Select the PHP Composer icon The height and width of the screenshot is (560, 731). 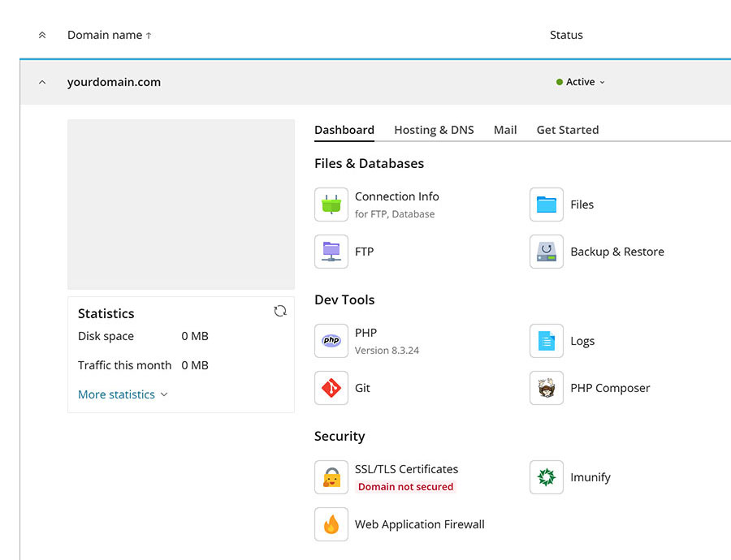(x=545, y=388)
